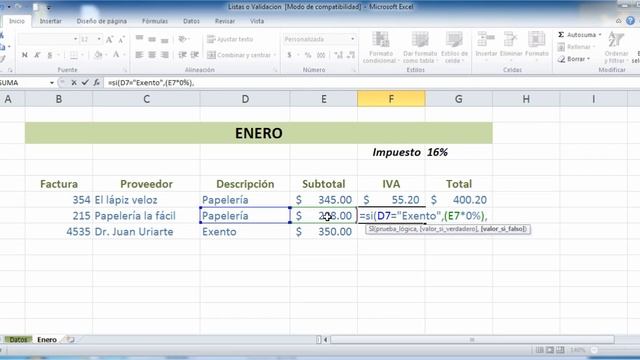Switch to Insertar ribbon tab
This screenshot has height=360, width=640.
(x=51, y=21)
